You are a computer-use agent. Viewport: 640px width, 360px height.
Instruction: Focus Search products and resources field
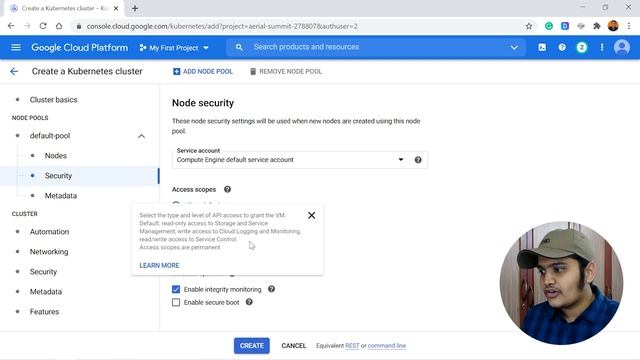[x=376, y=47]
